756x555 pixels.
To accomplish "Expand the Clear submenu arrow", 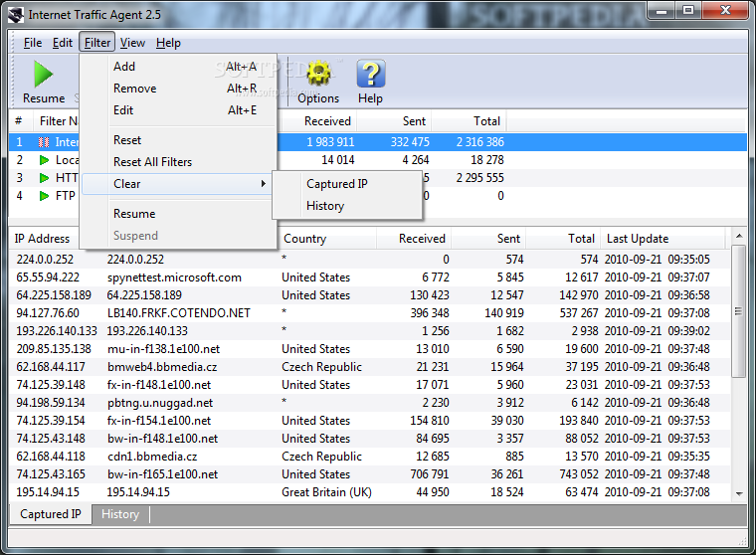I will pos(264,184).
